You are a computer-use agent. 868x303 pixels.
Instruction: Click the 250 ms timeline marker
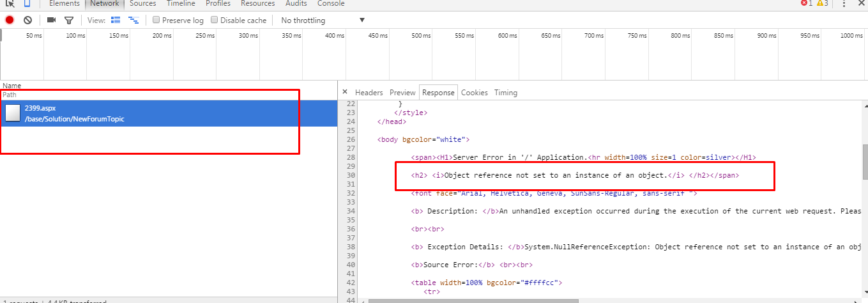click(205, 36)
